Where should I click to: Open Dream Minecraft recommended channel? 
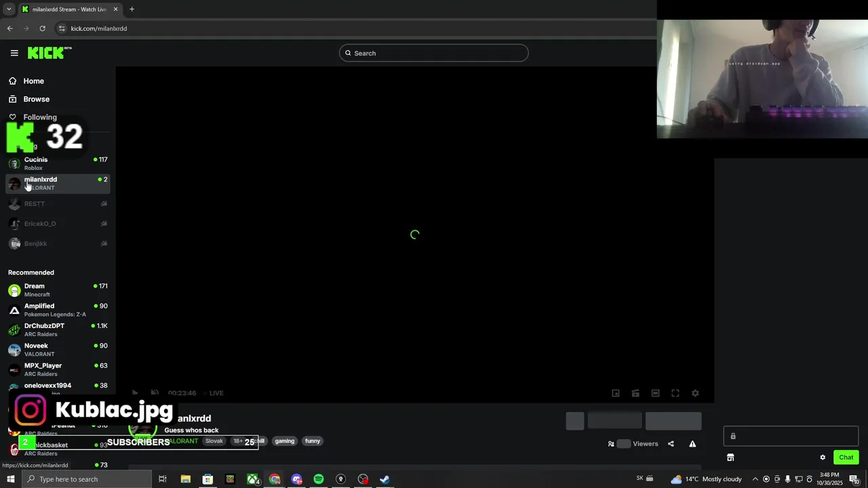pos(58,290)
